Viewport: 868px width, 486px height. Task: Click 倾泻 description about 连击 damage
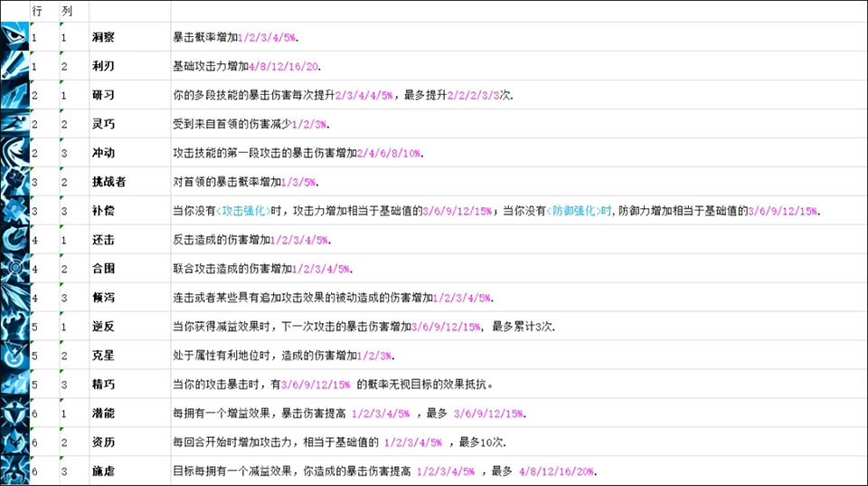click(x=334, y=298)
